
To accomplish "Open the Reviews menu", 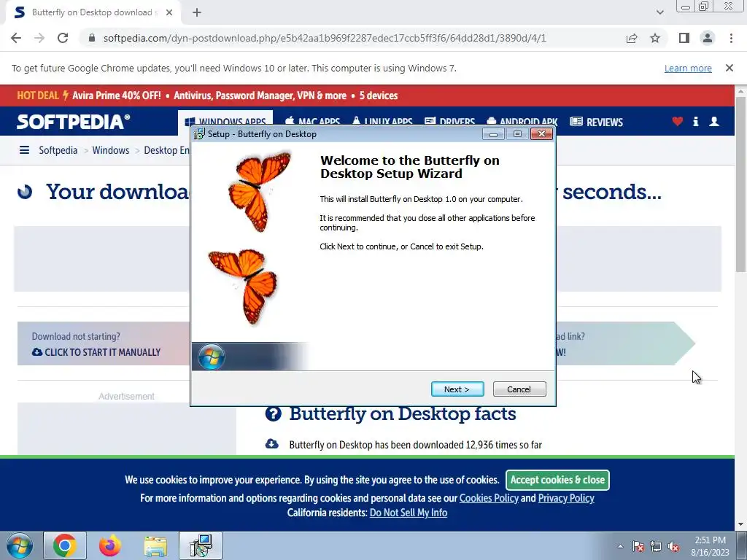I will [x=597, y=122].
